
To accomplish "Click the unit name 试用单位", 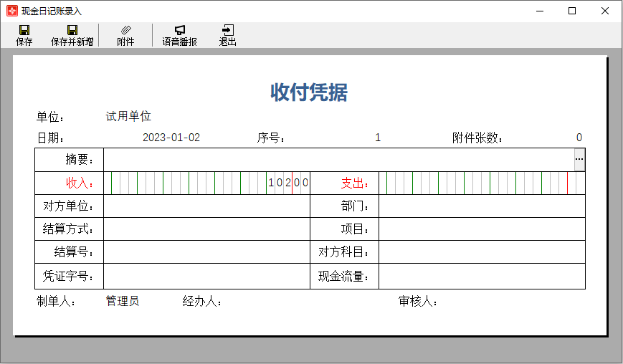I will click(x=128, y=116).
